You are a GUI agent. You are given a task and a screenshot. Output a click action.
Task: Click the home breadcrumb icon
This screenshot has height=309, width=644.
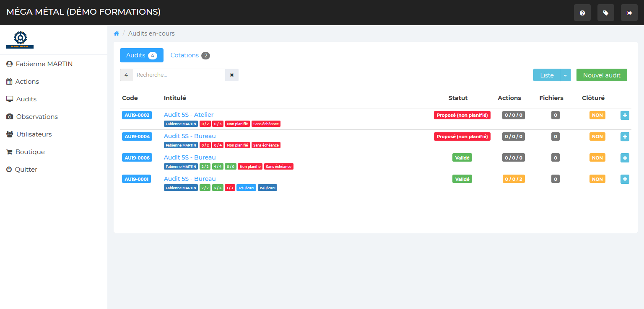click(x=117, y=33)
